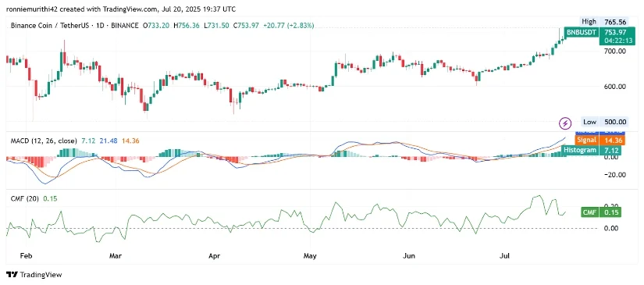Click the 600.00 price axis label
This screenshot has height=285, width=644.
click(614, 87)
